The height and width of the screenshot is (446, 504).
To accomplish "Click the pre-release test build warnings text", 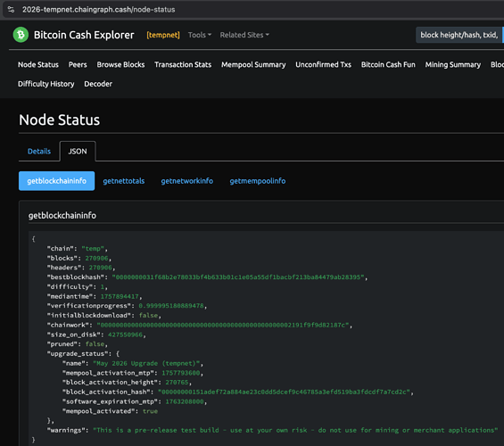I will [295, 430].
